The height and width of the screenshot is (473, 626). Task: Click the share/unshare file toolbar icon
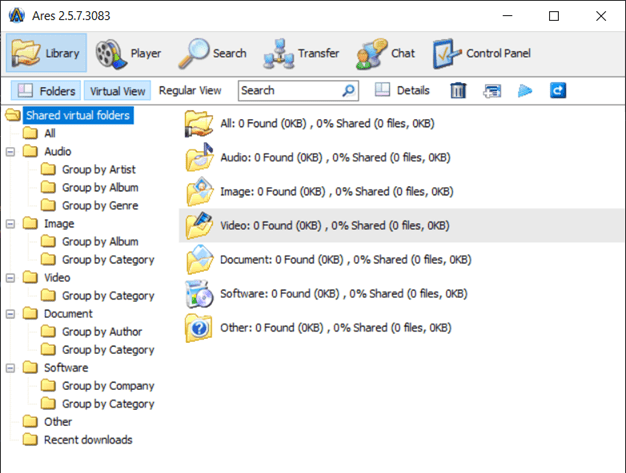pyautogui.click(x=492, y=91)
